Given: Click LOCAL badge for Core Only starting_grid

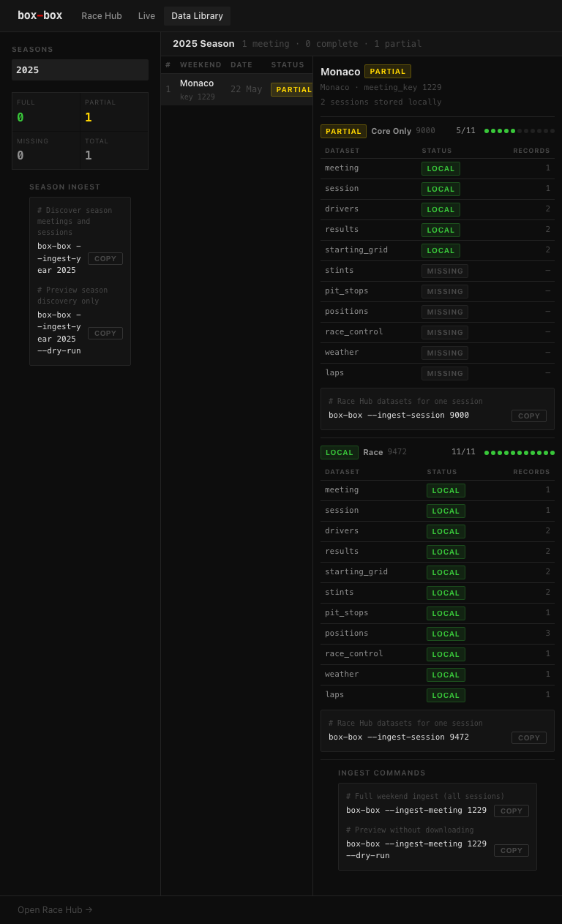Looking at the screenshot, I should point(441,250).
